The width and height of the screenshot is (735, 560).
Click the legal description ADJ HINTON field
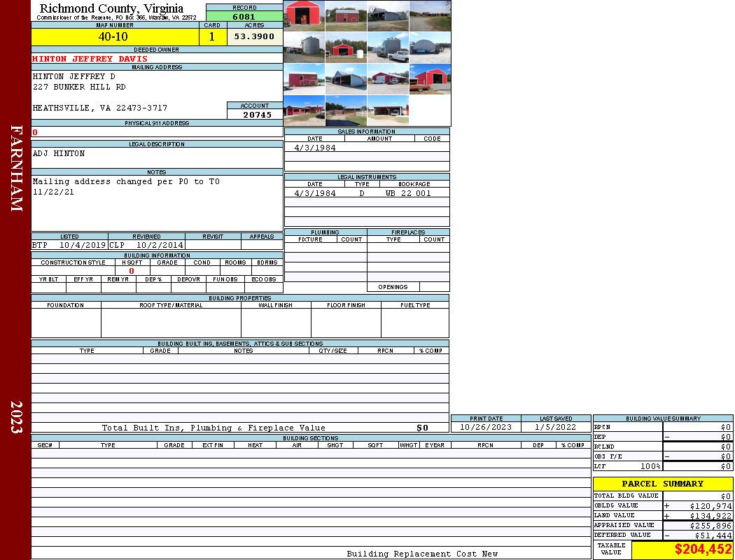157,157
